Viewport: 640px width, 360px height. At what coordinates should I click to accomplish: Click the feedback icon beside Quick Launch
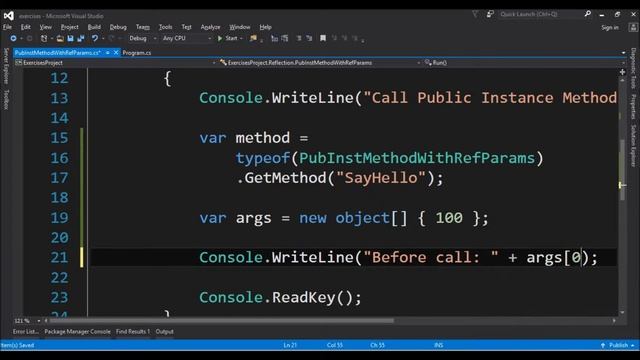click(x=490, y=14)
